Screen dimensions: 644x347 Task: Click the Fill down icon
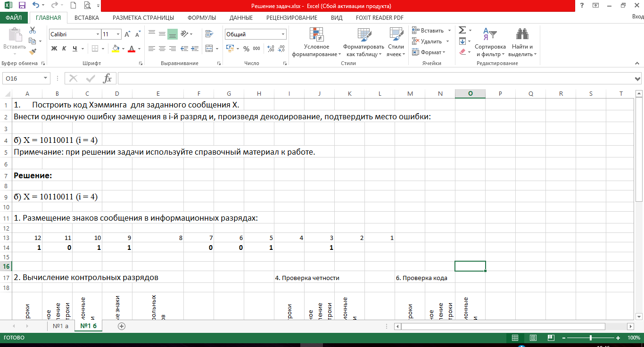pos(462,41)
